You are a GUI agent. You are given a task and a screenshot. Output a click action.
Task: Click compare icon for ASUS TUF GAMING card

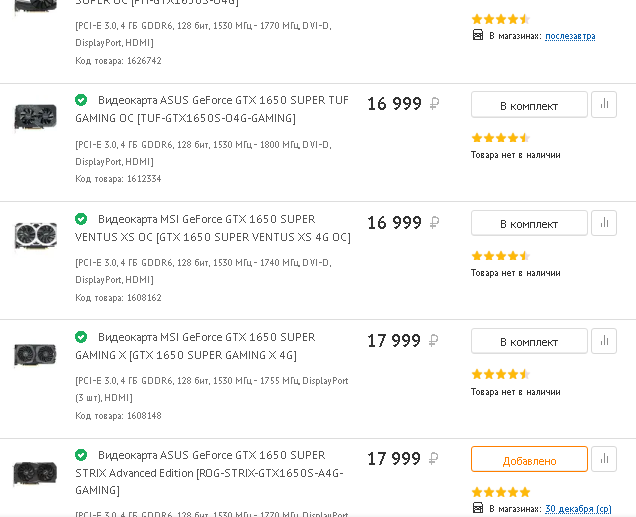(x=604, y=105)
